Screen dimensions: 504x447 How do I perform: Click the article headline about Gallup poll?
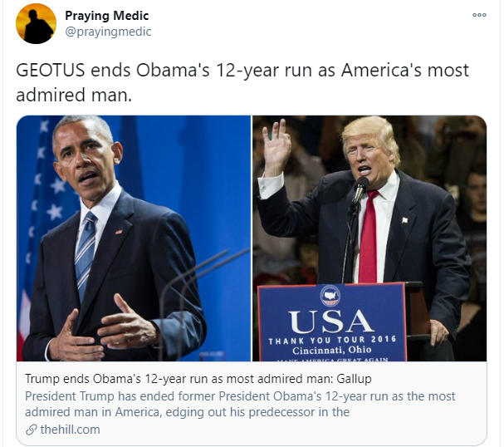coord(198,379)
